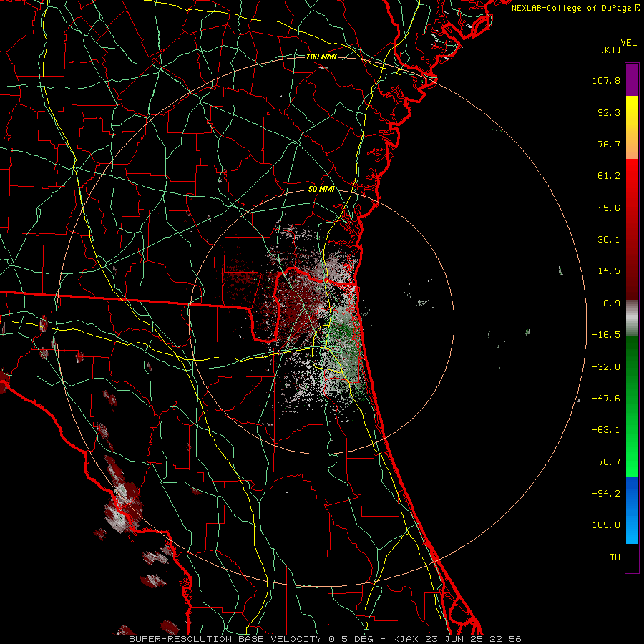Image resolution: width=644 pixels, height=644 pixels.
Task: Click the 61.2 velocity scale value
Action: coord(609,176)
